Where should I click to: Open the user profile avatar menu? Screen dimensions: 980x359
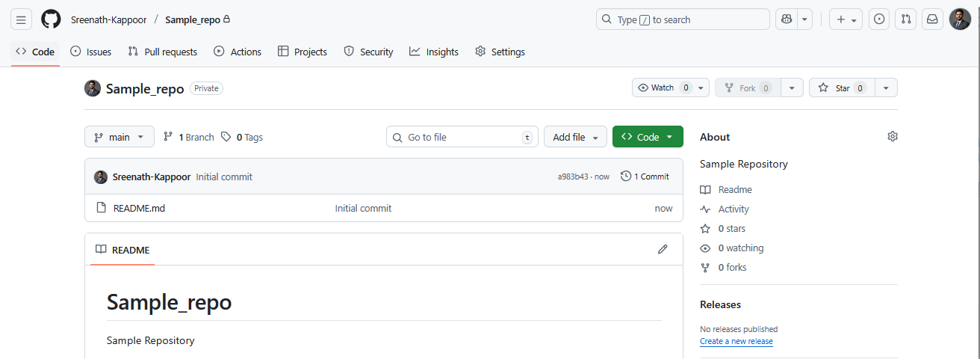coord(960,19)
